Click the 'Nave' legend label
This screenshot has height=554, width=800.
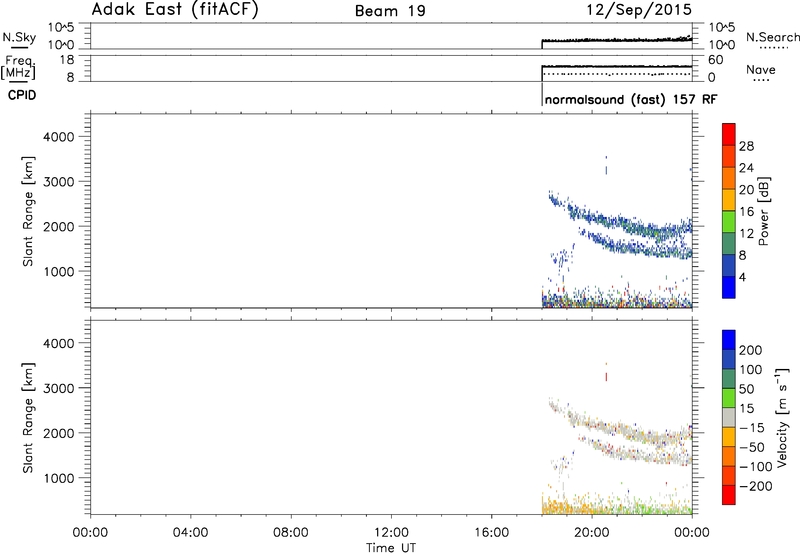tap(761, 70)
